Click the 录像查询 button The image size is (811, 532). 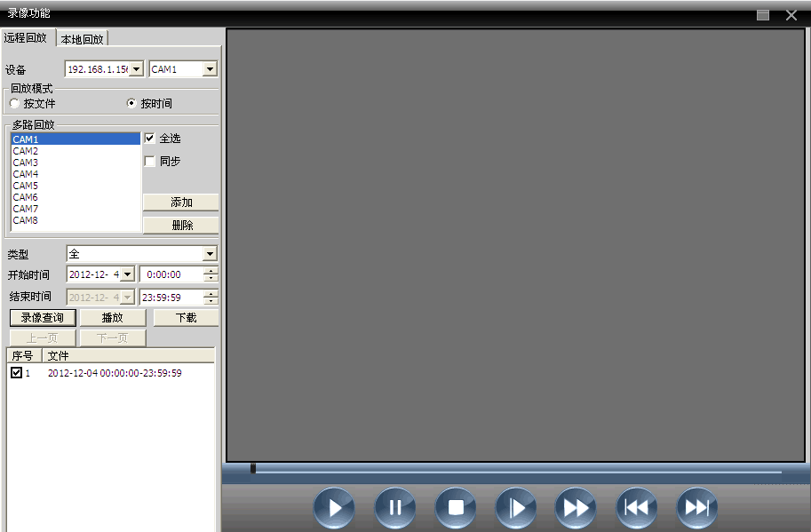(43, 317)
